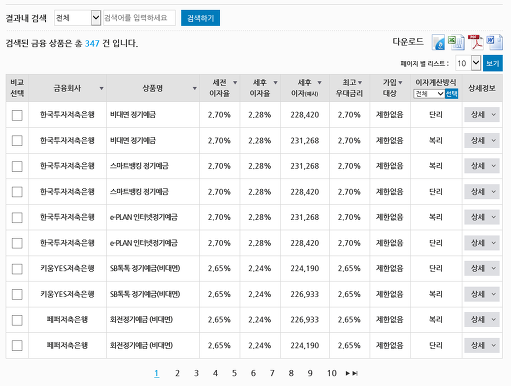Check 비대면 정기예금 복리 row checkbox
The image size is (511, 386).
coord(17,141)
